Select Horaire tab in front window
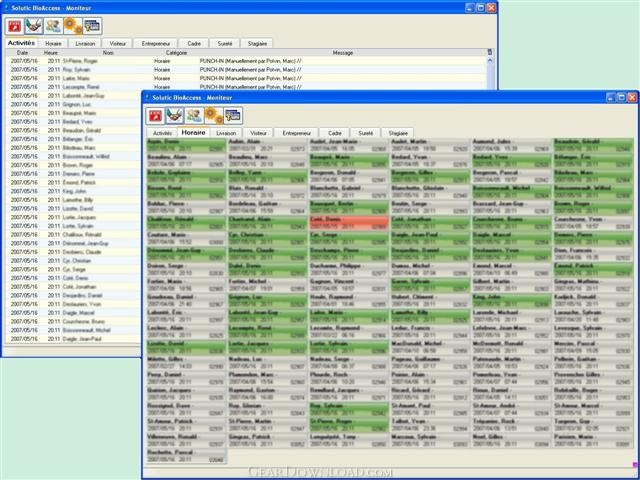 coord(193,133)
